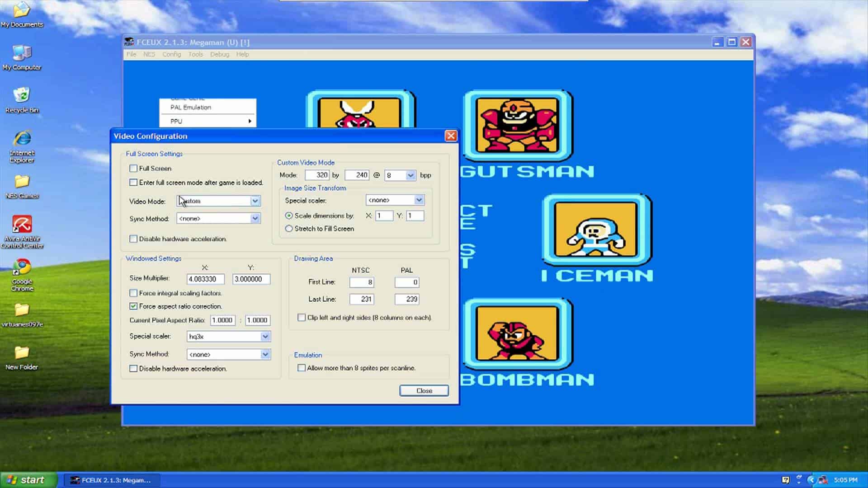Enable Clip left and right sides
This screenshot has width=868, height=488.
click(302, 317)
